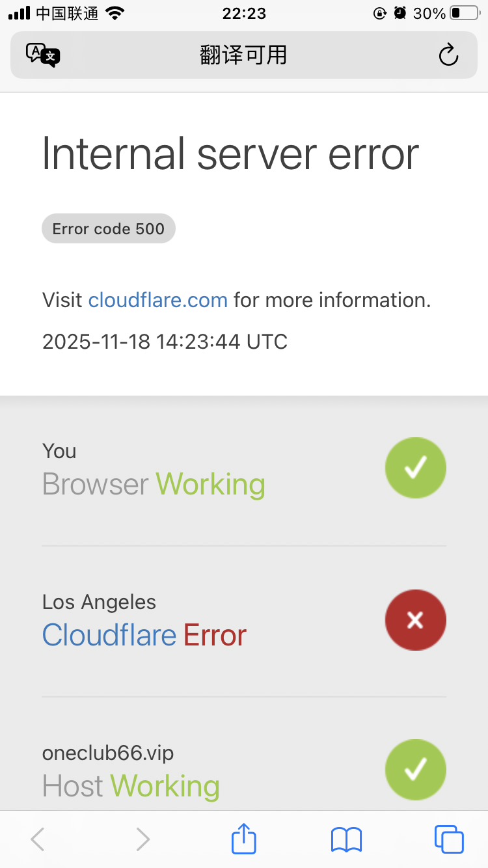
Task: Tap the Internal server error heading
Action: [230, 154]
